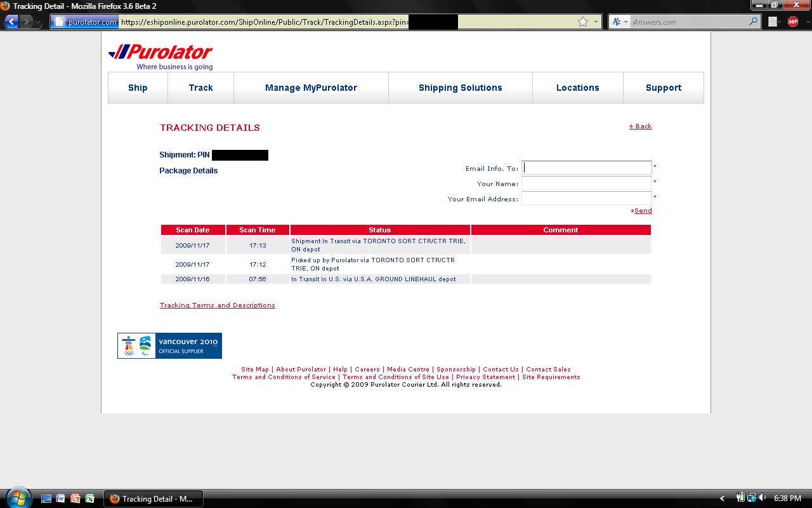Launch Excel from the quick launch

point(90,498)
